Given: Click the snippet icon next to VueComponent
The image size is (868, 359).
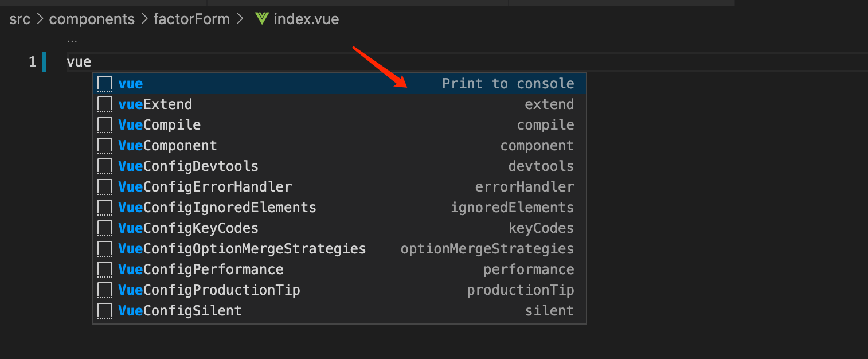Looking at the screenshot, I should point(104,146).
